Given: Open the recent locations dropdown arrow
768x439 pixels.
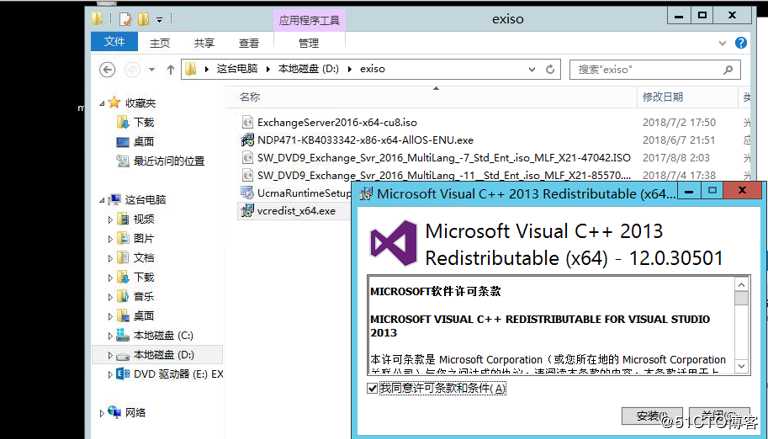Looking at the screenshot, I should (152, 70).
